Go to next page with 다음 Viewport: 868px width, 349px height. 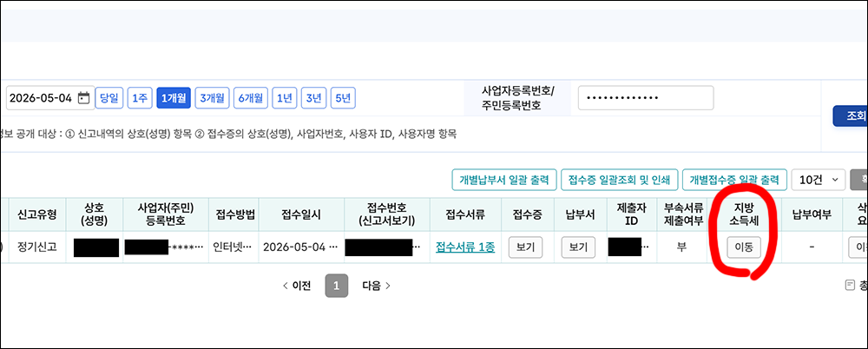coord(377,286)
